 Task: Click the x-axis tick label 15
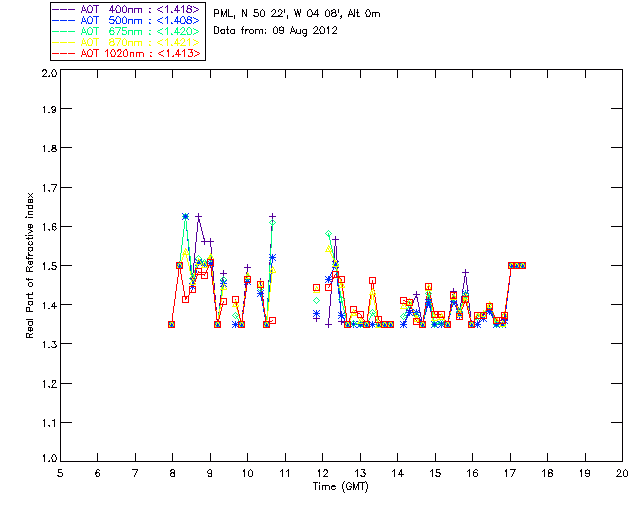pos(435,473)
